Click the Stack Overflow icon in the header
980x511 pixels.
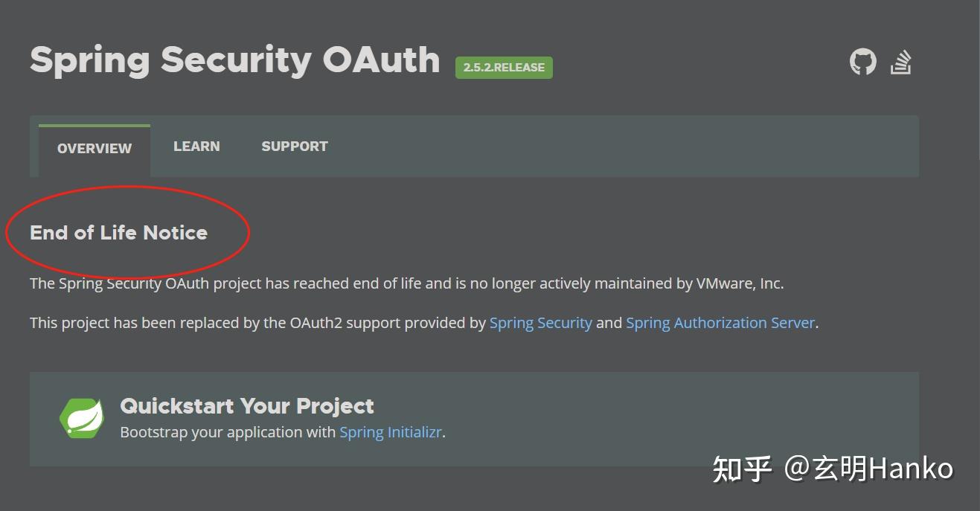click(901, 62)
